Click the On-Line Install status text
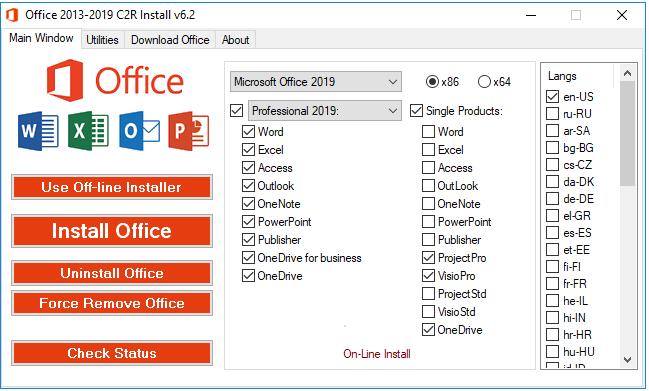 point(377,354)
